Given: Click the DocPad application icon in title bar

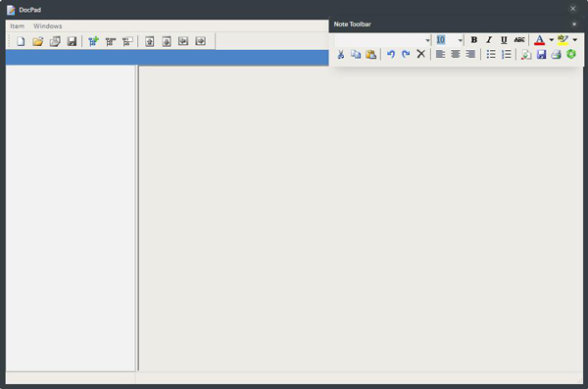Looking at the screenshot, I should (11, 10).
